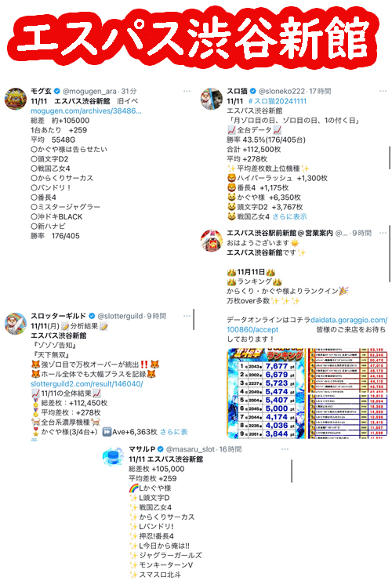Open エスパス渋谷駅前新館 account avatar
The width and height of the screenshot is (392, 584).
pos(212,240)
